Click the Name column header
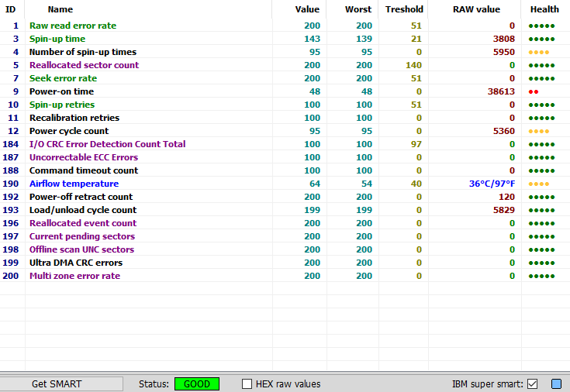Image resolution: width=570 pixels, height=392 pixels. (60, 9)
